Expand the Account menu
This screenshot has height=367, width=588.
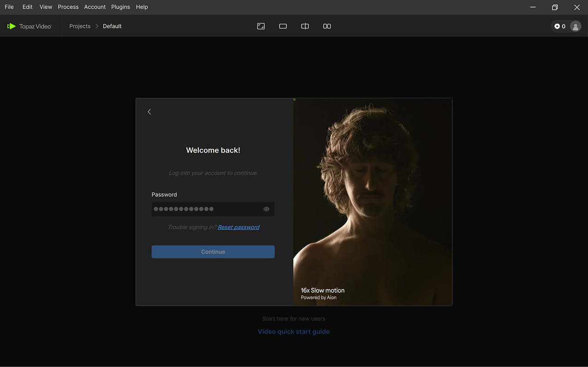pos(95,7)
